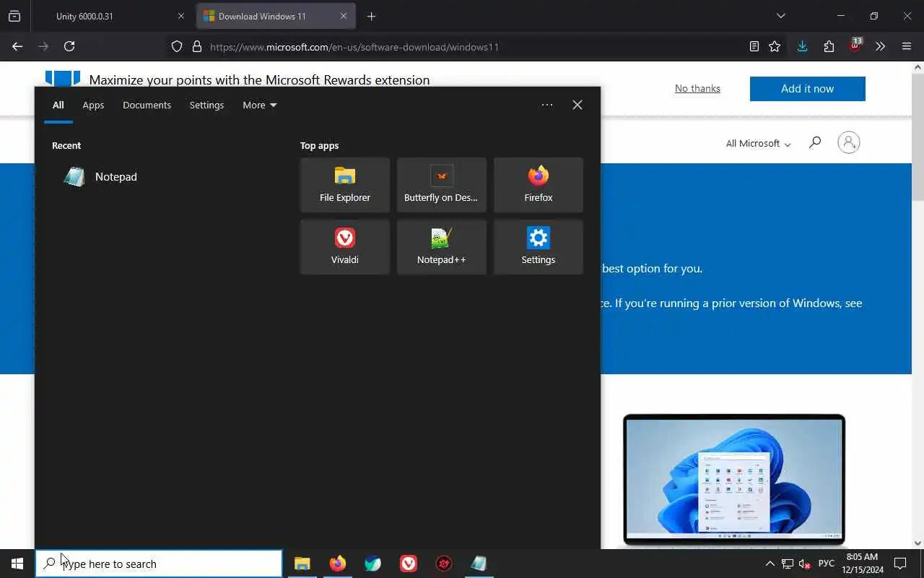The height and width of the screenshot is (578, 924).
Task: Open the red gear taskbar app
Action: point(444,564)
